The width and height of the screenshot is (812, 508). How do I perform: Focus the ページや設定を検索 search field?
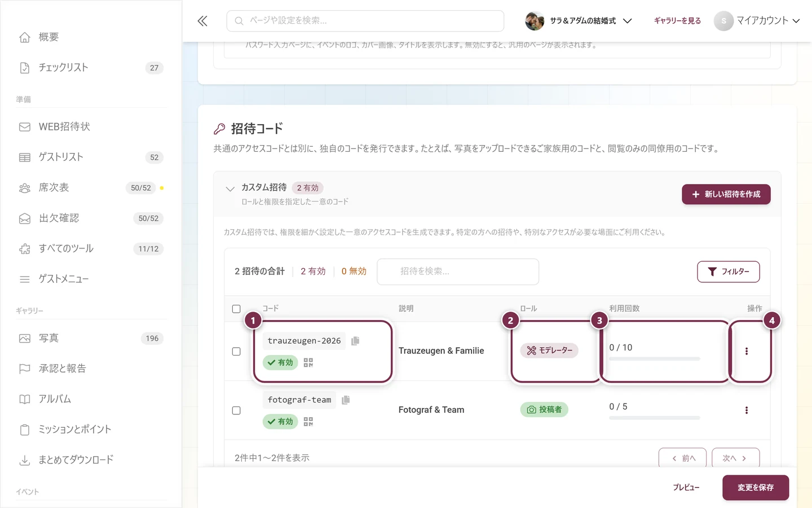365,21
